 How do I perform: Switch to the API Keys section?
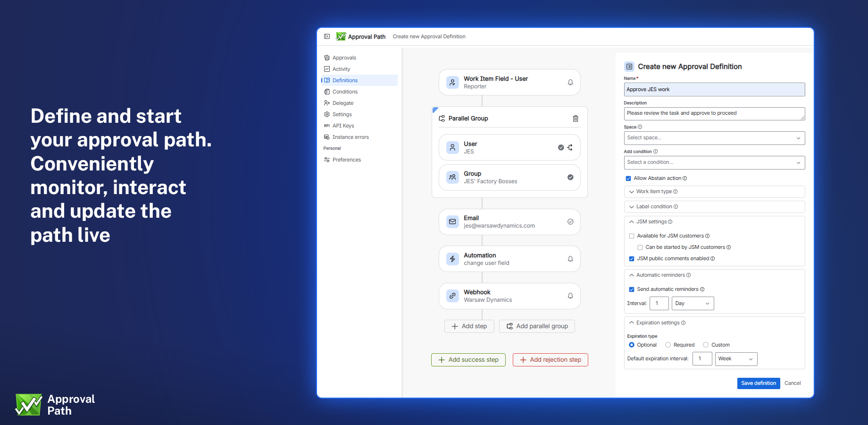click(343, 126)
